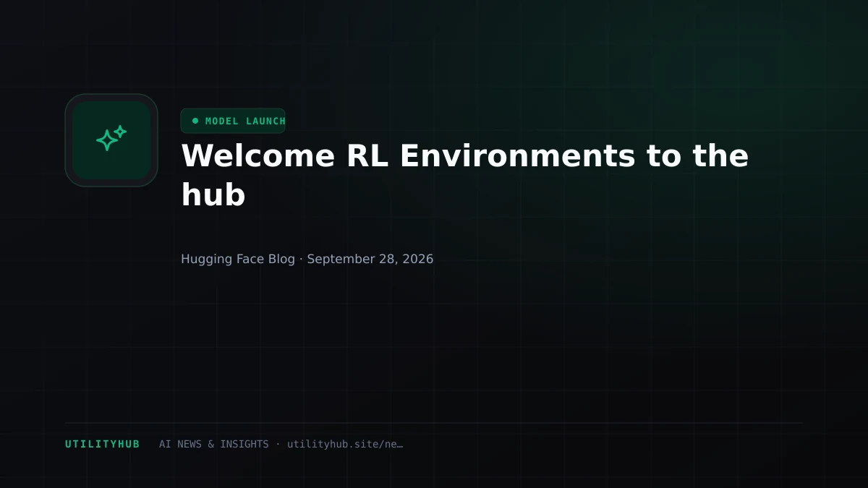868x488 pixels.
Task: Click the MODEL LAUNCH badge
Action: point(233,121)
